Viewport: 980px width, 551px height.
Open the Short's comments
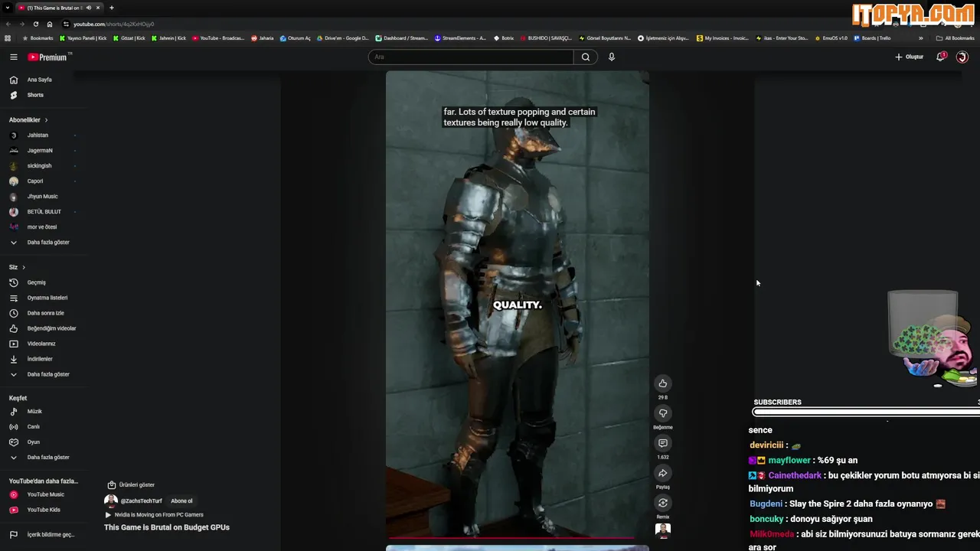(x=663, y=443)
